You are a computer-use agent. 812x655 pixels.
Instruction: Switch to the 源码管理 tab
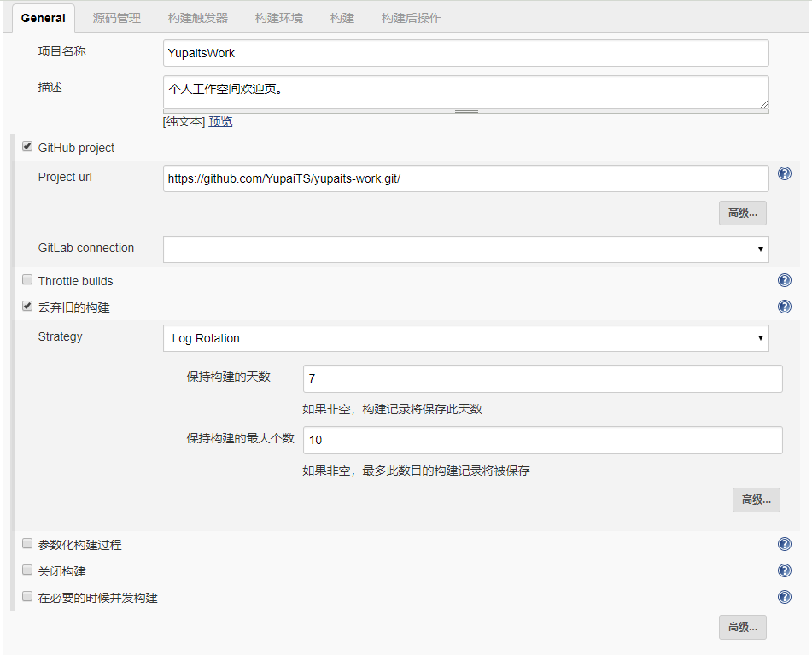117,18
